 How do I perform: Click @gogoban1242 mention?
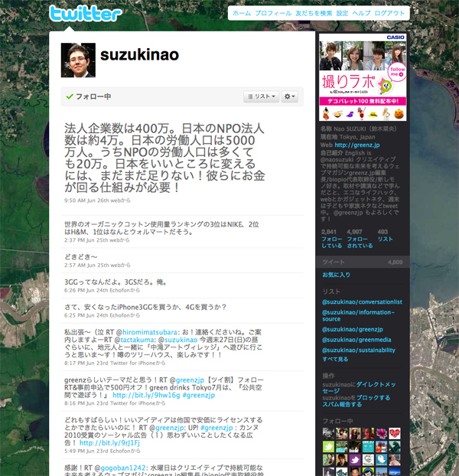click(x=123, y=468)
